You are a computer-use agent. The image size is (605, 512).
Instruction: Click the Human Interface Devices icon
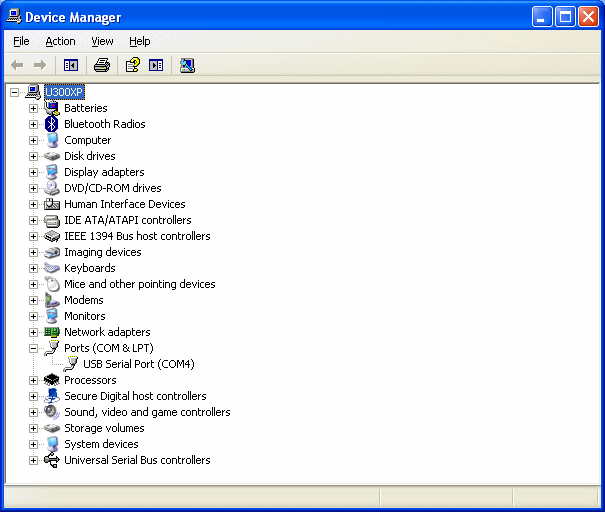pos(52,204)
